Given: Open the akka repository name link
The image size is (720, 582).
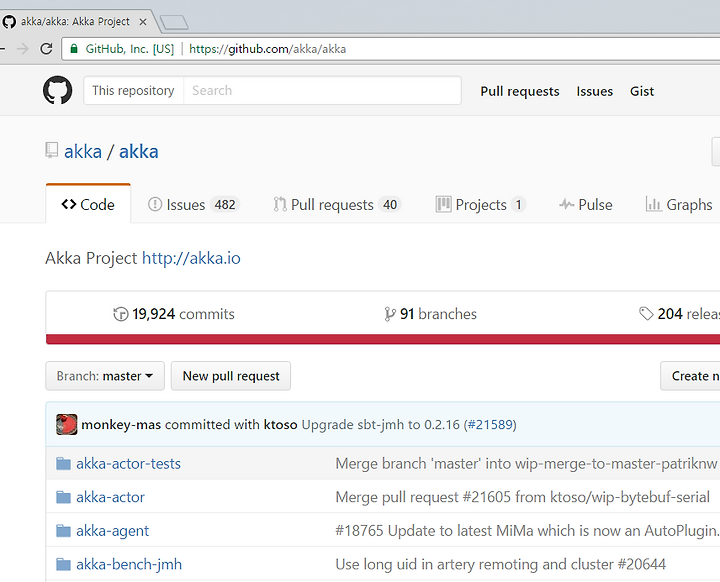Looking at the screenshot, I should pos(139,151).
